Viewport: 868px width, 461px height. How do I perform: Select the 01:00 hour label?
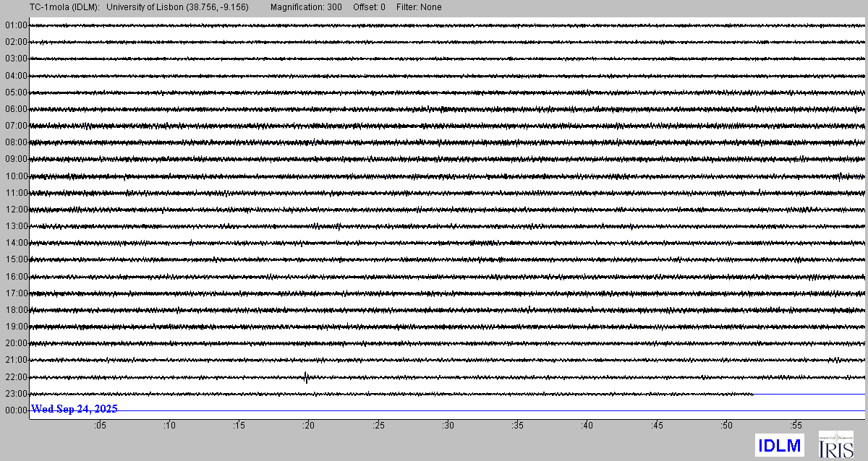coord(16,25)
